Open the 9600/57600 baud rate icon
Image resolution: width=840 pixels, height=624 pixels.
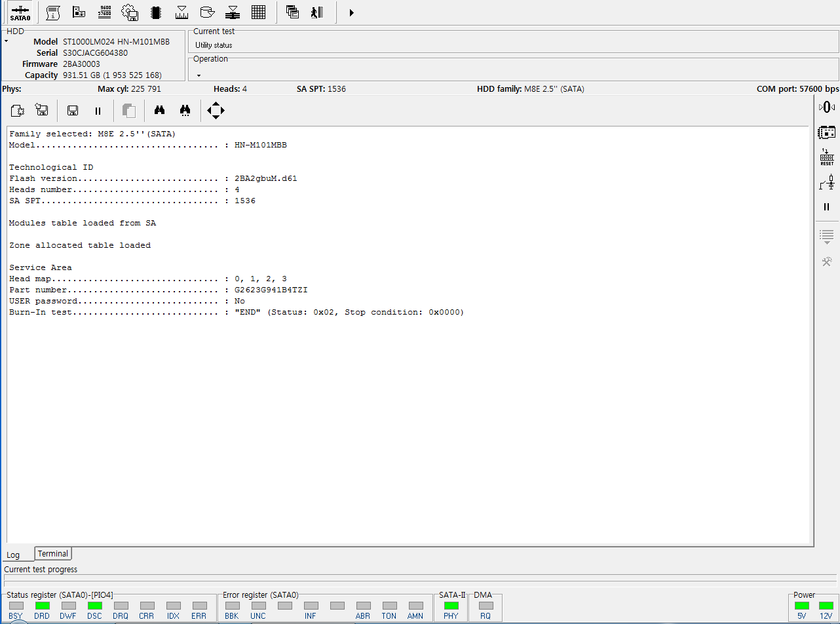(104, 12)
